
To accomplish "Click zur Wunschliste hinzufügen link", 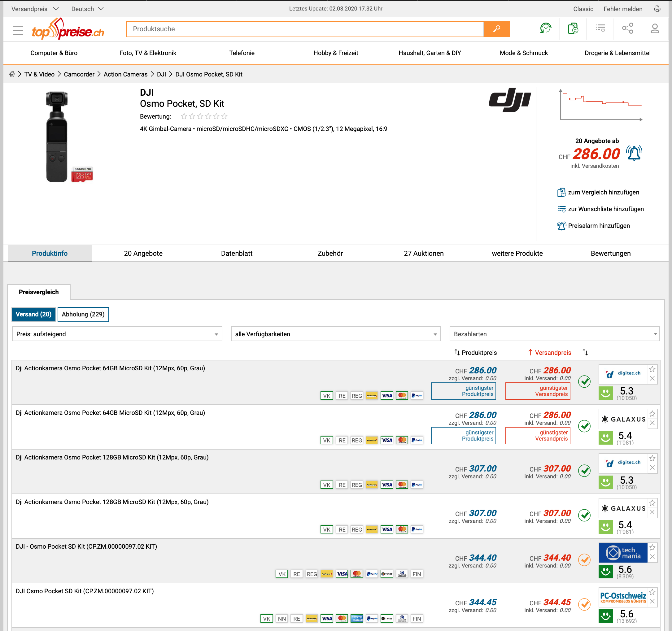I will pos(605,209).
